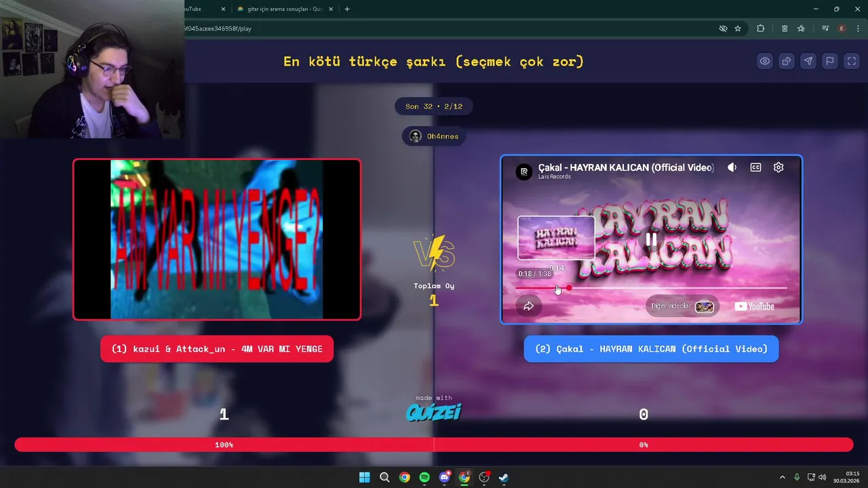Click the 'Toplam Oy' total vote label
The height and width of the screenshot is (488, 868).
click(434, 286)
